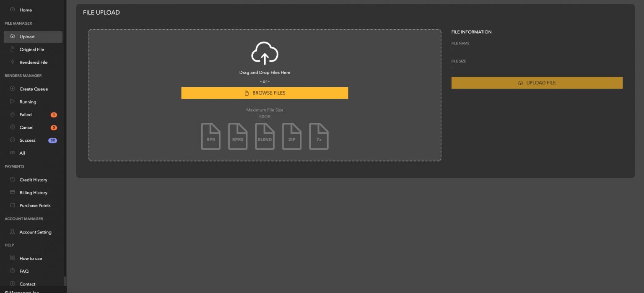Open the FAQ question mark icon

click(13, 271)
